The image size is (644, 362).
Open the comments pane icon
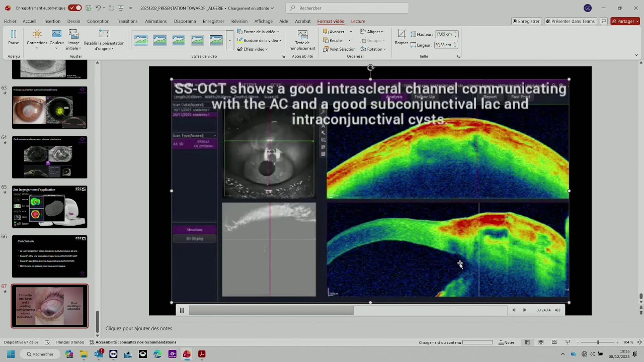[x=603, y=21]
